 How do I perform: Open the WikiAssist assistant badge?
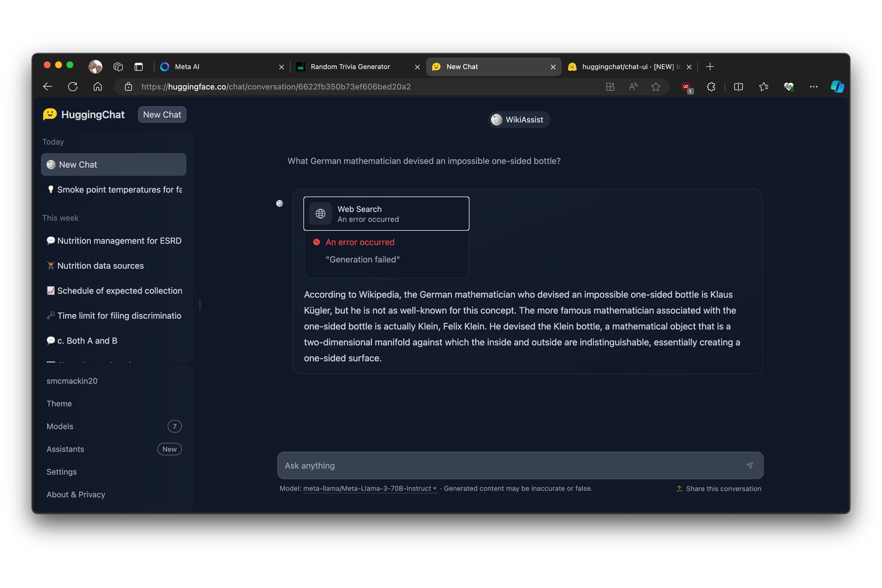pos(519,120)
